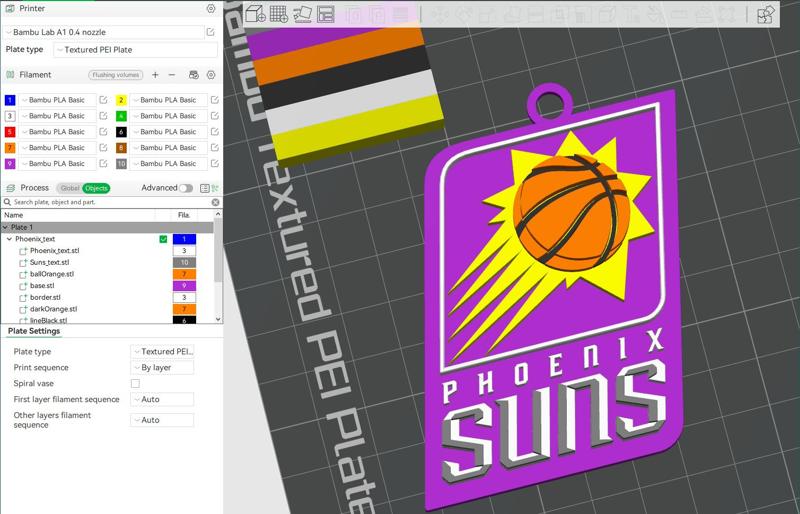This screenshot has height=514, width=800.
Task: Open printer settings gear icon
Action: (x=211, y=9)
